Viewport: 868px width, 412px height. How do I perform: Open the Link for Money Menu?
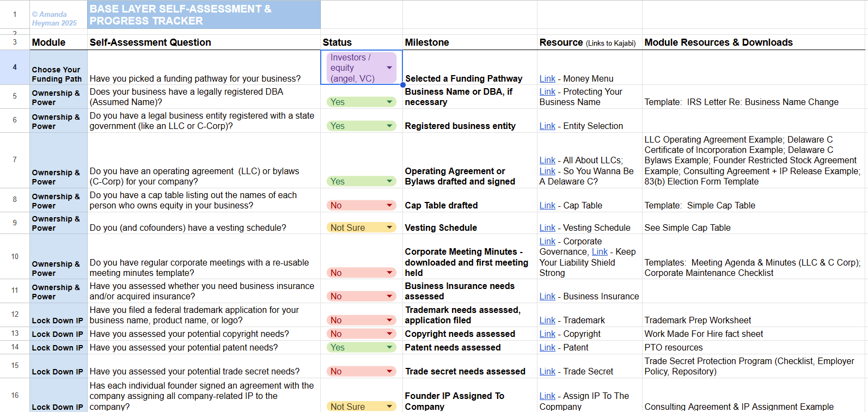click(x=547, y=79)
